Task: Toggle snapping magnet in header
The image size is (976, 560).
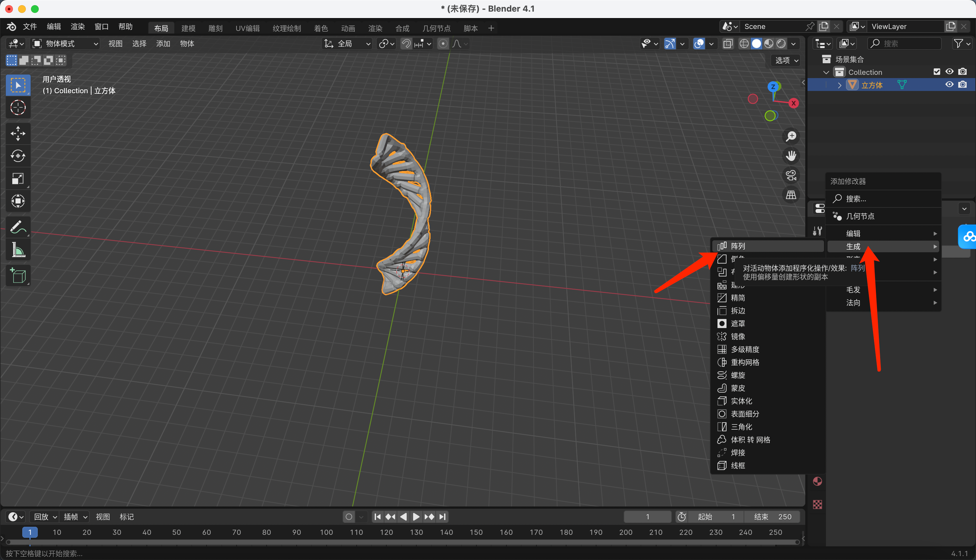Action: [x=406, y=44]
